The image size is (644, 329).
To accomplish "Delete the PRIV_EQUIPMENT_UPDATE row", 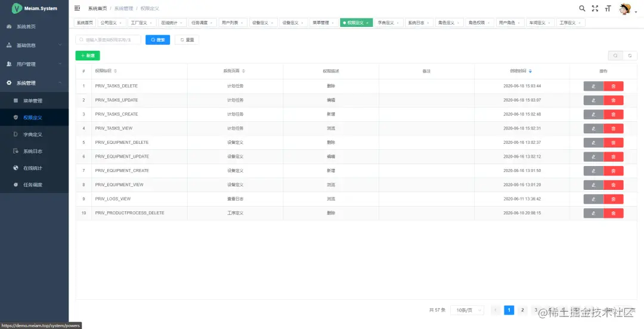I will coord(614,156).
